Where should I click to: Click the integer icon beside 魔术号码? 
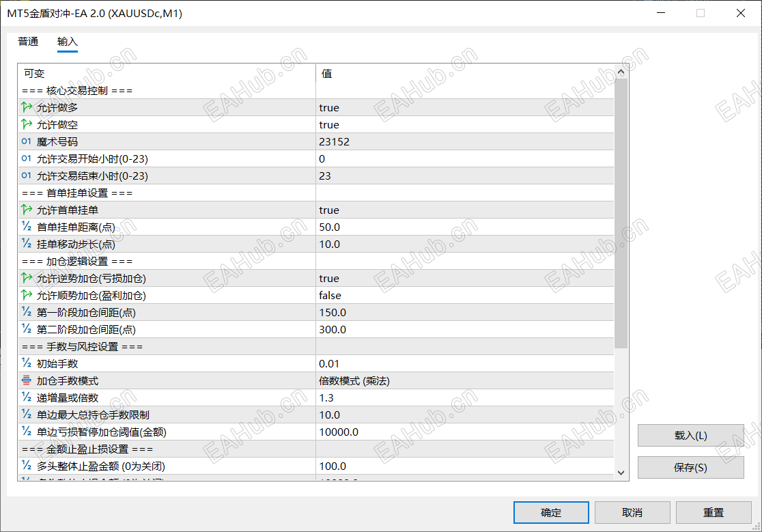(x=27, y=141)
